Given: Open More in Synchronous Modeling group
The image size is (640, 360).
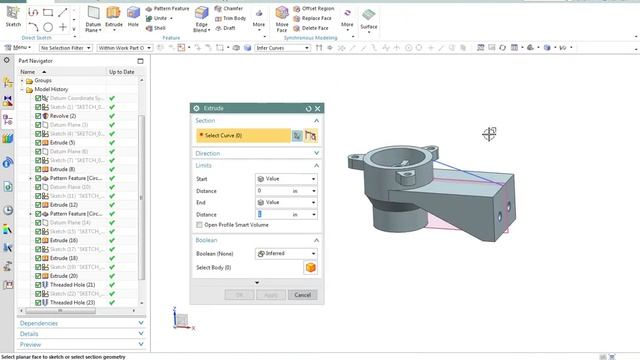Looking at the screenshot, I should [x=347, y=19].
